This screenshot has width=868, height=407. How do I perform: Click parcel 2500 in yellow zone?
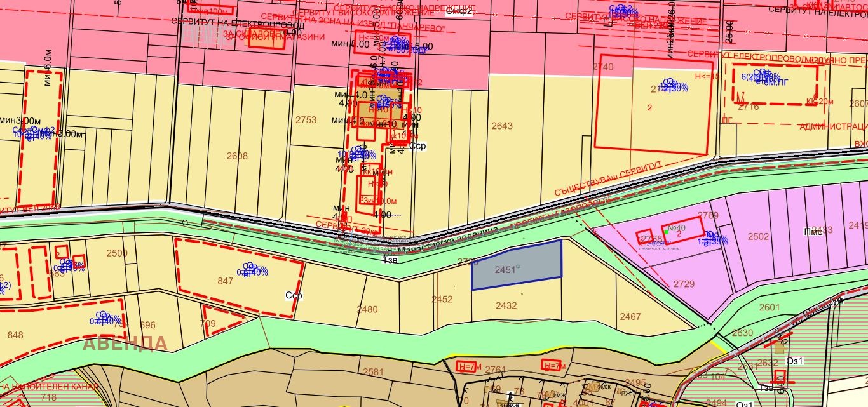116,253
